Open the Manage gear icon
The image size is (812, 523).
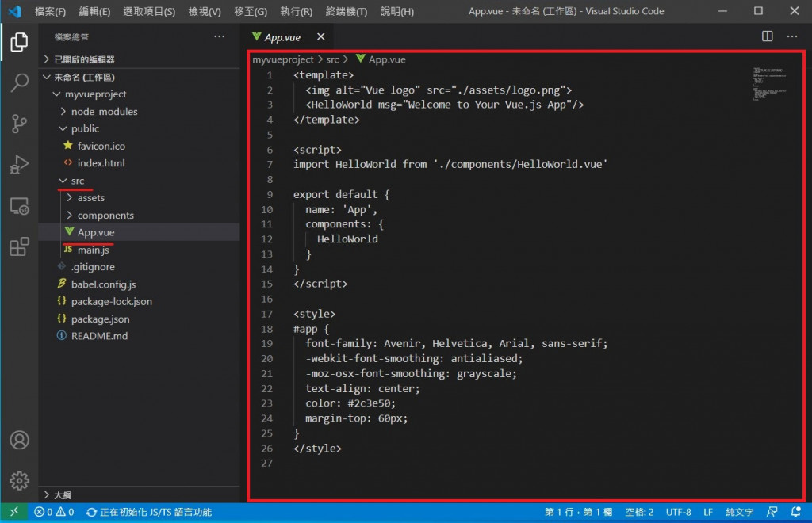[19, 481]
